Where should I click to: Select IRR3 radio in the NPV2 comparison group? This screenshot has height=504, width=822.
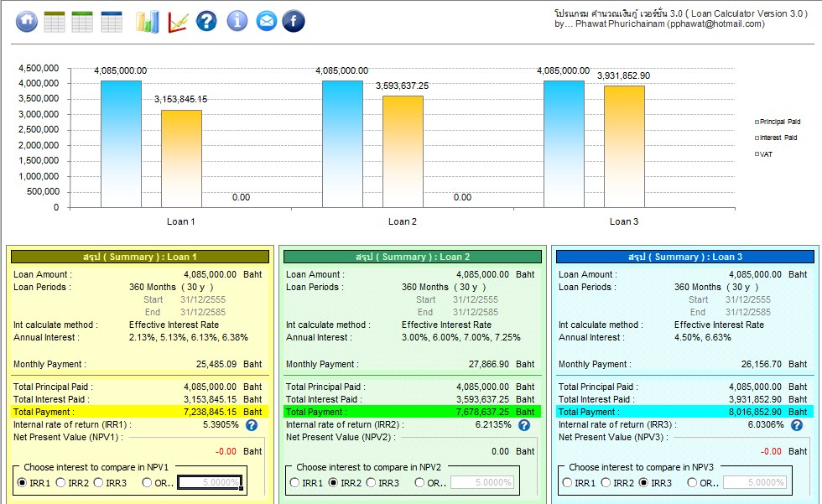[x=372, y=482]
